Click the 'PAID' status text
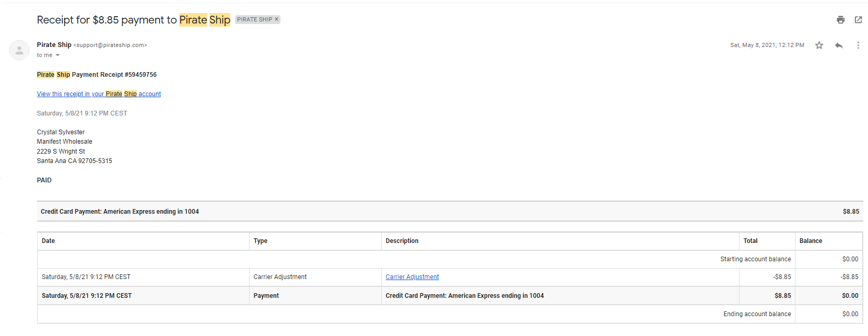Screen dimensions: 868x336 pyautogui.click(x=44, y=180)
